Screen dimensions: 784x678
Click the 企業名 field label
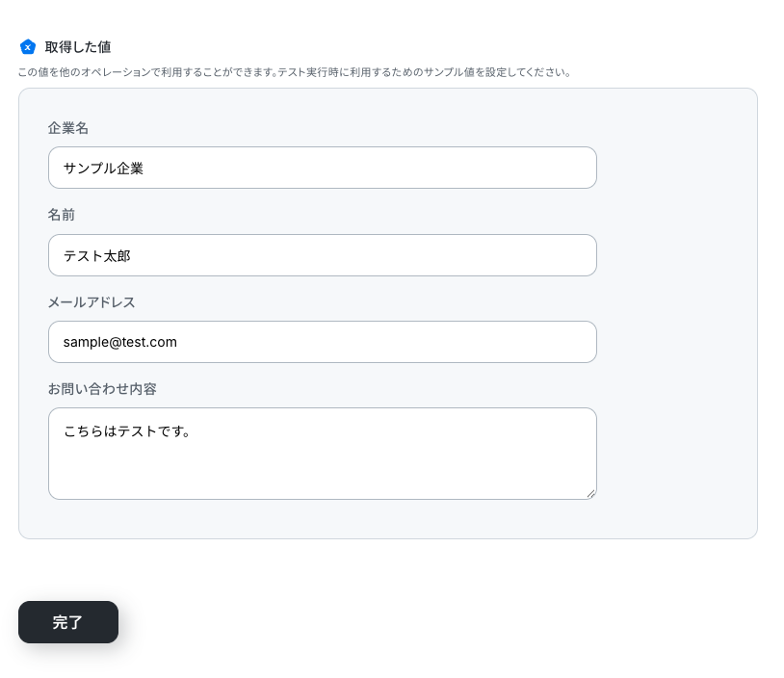coord(68,128)
